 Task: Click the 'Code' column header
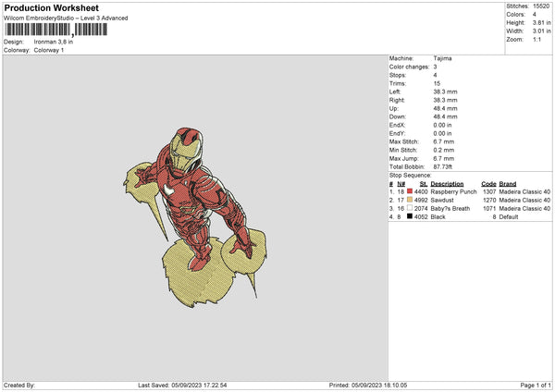coord(488,184)
